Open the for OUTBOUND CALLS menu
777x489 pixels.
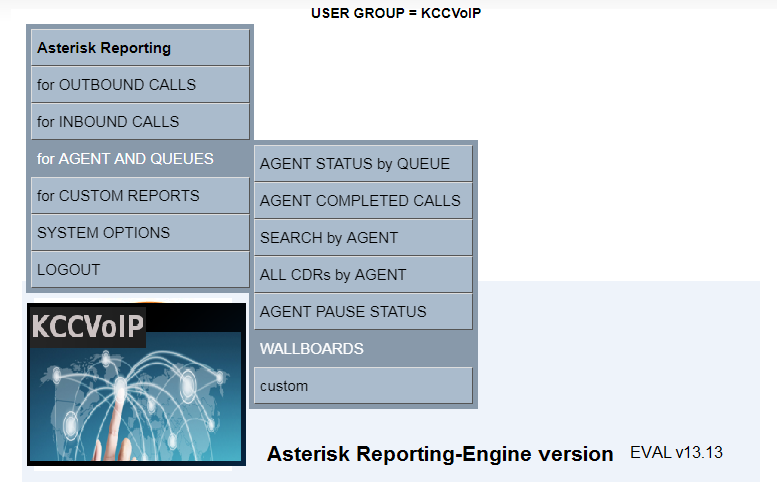pos(140,85)
